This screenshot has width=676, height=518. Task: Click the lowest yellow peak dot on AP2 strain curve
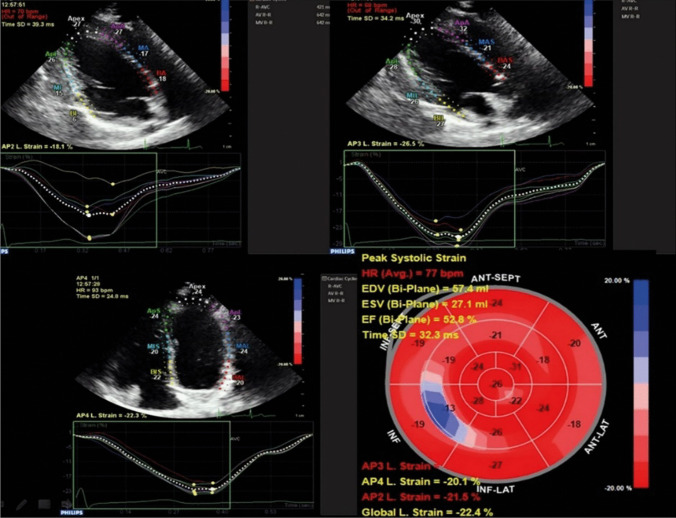coord(89,237)
